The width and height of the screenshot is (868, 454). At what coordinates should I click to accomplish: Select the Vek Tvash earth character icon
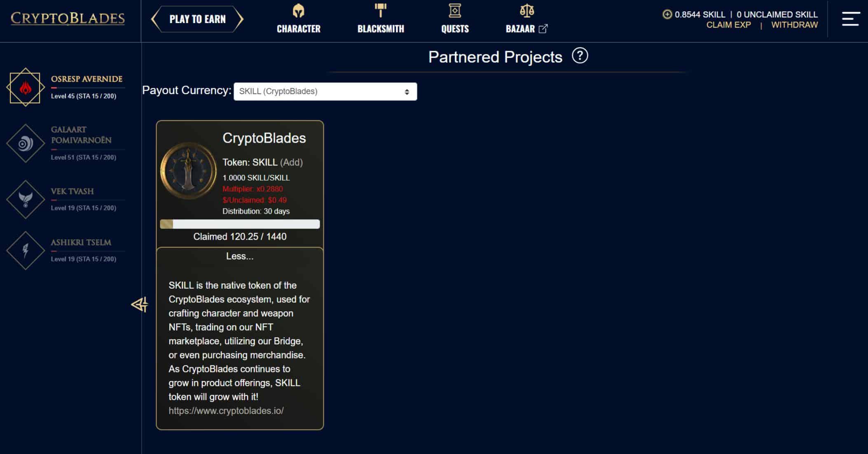[x=25, y=200]
